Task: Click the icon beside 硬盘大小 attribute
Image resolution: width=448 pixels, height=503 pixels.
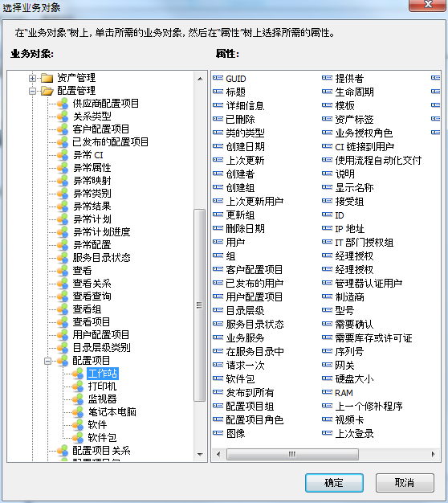Action: coord(327,378)
